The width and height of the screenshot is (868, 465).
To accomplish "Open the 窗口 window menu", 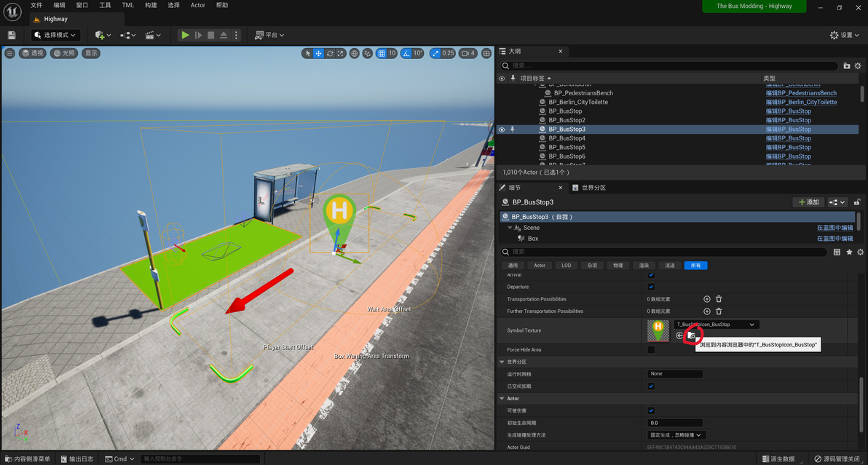I will coord(82,5).
